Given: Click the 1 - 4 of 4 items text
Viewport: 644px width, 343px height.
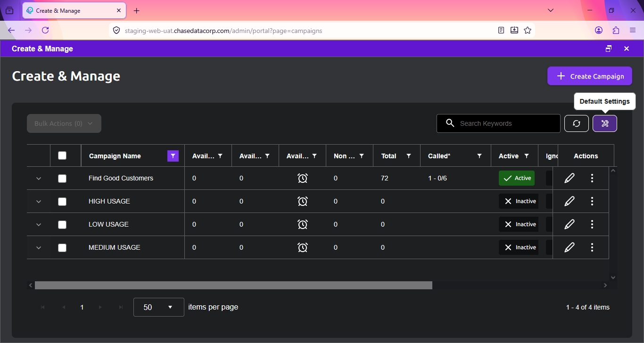Looking at the screenshot, I should coord(588,307).
